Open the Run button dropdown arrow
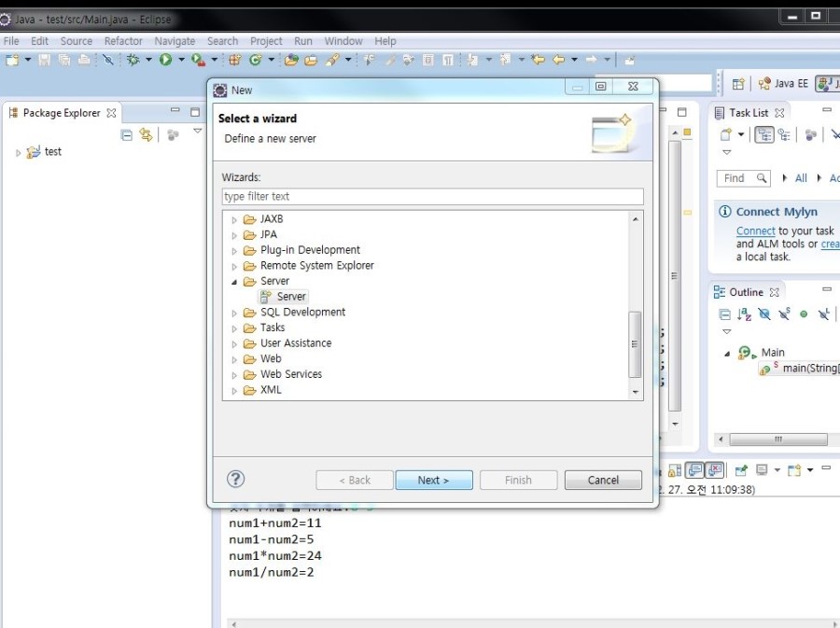840x628 pixels. 181,60
